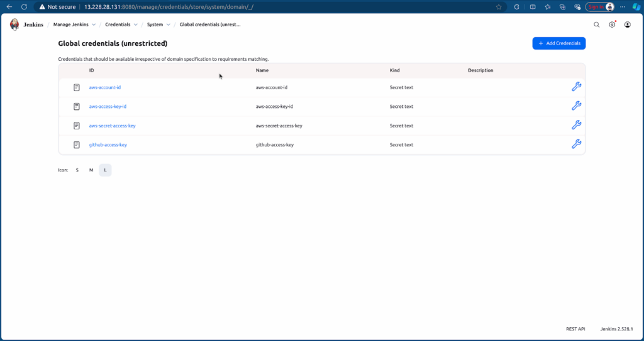Expand the Credentials breadcrumb chevron
644x341 pixels.
(135, 24)
